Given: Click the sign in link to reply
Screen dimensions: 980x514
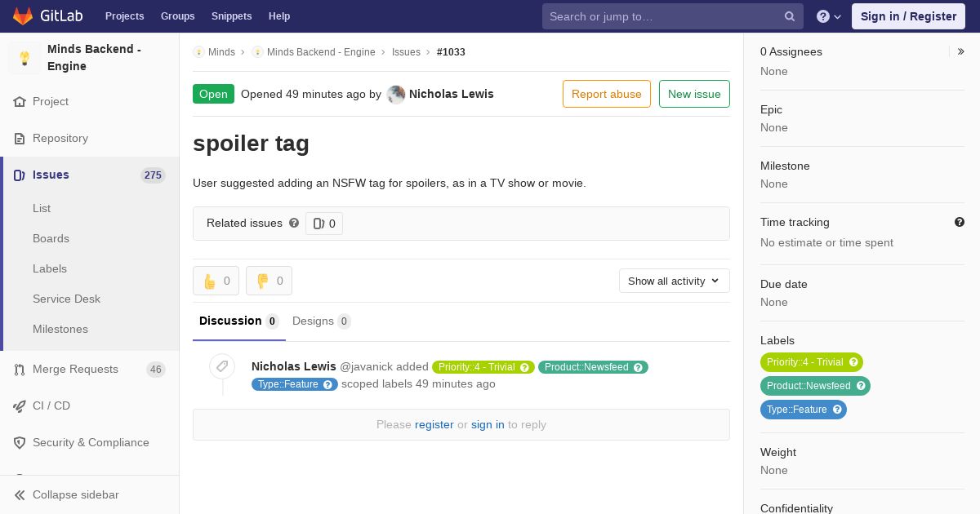Looking at the screenshot, I should (x=488, y=425).
